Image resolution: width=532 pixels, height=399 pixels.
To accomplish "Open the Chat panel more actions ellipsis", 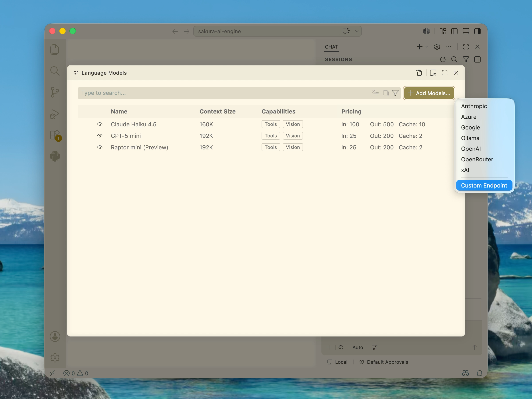I will click(x=449, y=47).
